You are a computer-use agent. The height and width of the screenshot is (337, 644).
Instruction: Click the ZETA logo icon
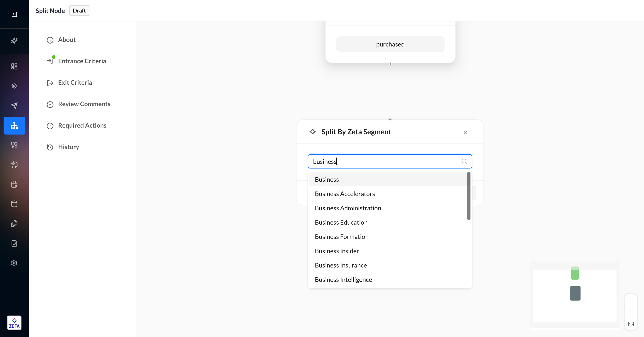pyautogui.click(x=14, y=323)
